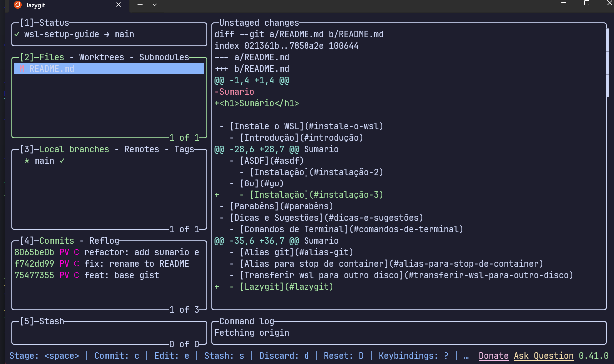Click the [Parabêns](#parabêns) diff line
Image resolution: width=614 pixels, height=364 pixels.
tap(277, 206)
